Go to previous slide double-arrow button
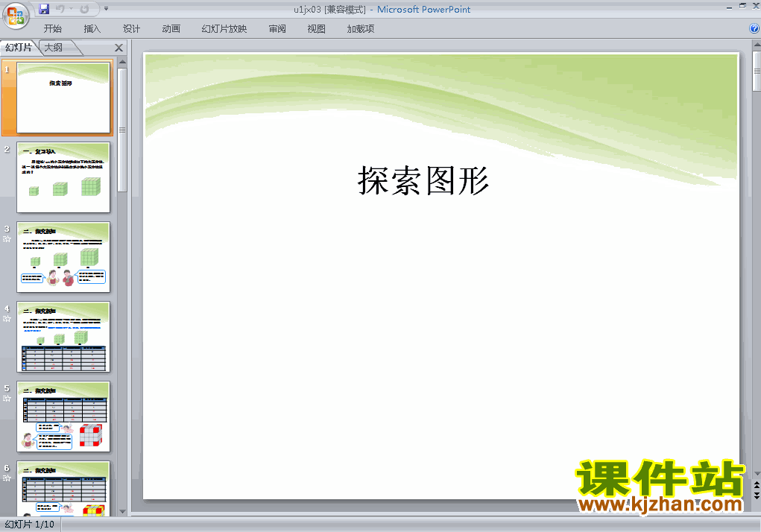This screenshot has height=532, width=761. pos(757,485)
